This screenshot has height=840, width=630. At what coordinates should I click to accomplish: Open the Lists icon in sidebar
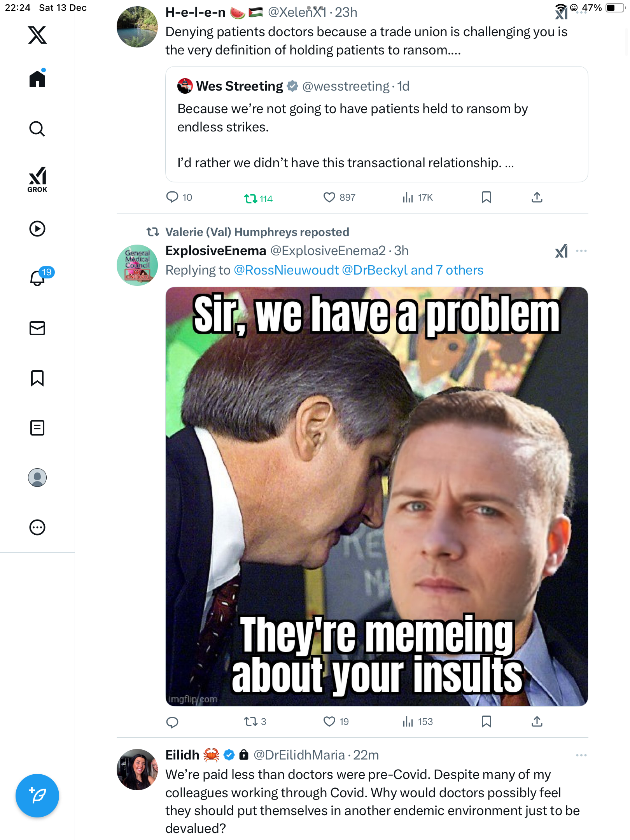pyautogui.click(x=37, y=428)
